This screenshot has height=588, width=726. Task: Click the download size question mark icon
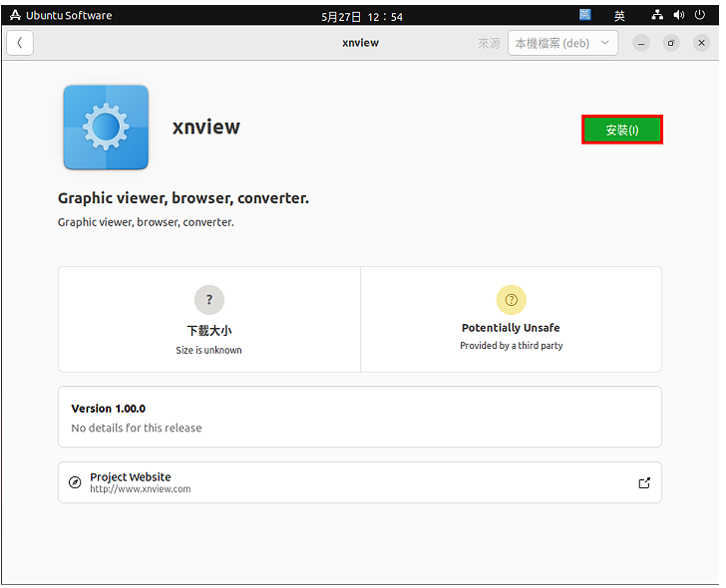[210, 302]
